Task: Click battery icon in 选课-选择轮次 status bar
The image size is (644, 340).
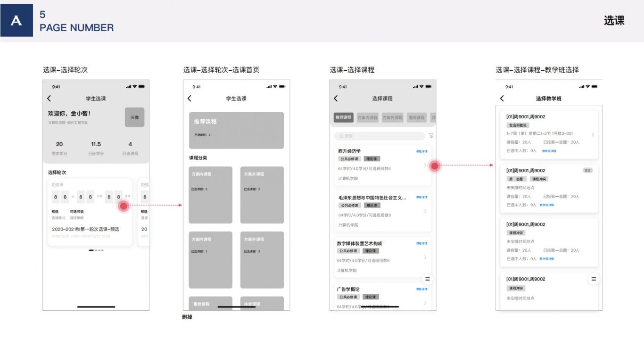Action: tap(142, 87)
